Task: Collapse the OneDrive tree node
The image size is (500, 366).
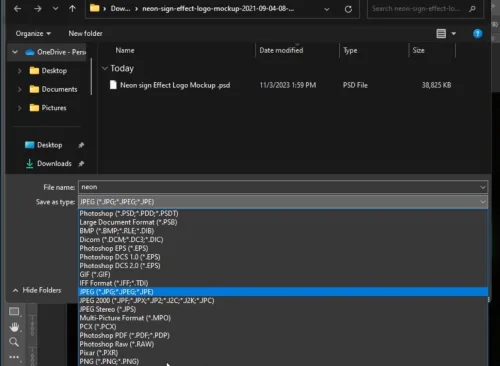Action: point(15,52)
